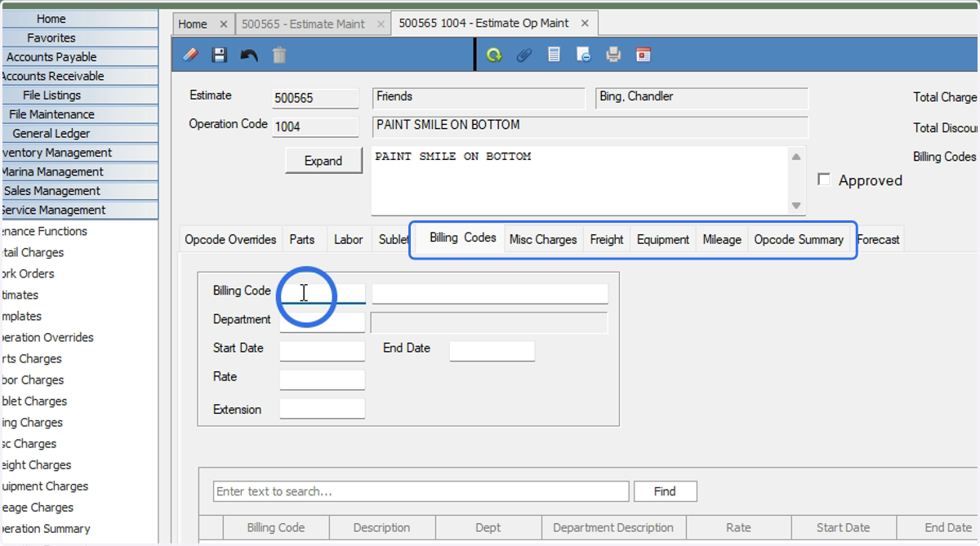Click the Billing Code column header

click(x=276, y=527)
